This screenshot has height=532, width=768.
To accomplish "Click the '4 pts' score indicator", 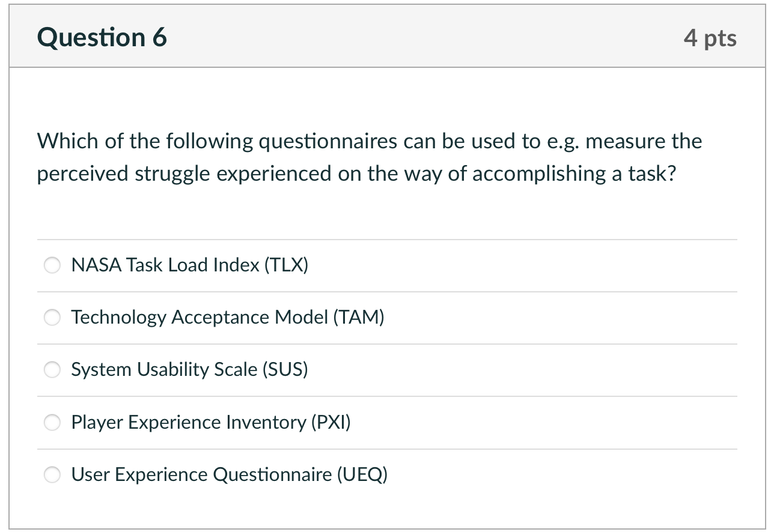I will [x=710, y=38].
